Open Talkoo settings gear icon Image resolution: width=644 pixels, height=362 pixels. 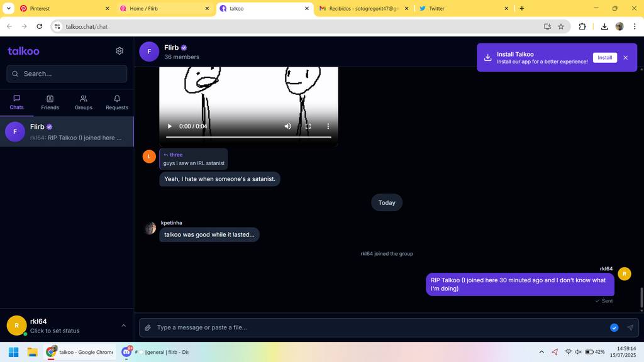point(119,51)
